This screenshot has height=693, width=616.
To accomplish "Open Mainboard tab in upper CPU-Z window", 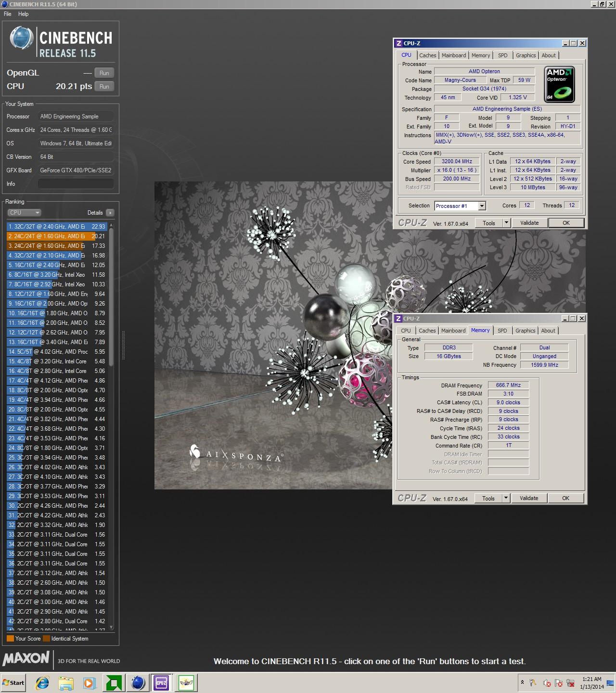I will [x=454, y=55].
